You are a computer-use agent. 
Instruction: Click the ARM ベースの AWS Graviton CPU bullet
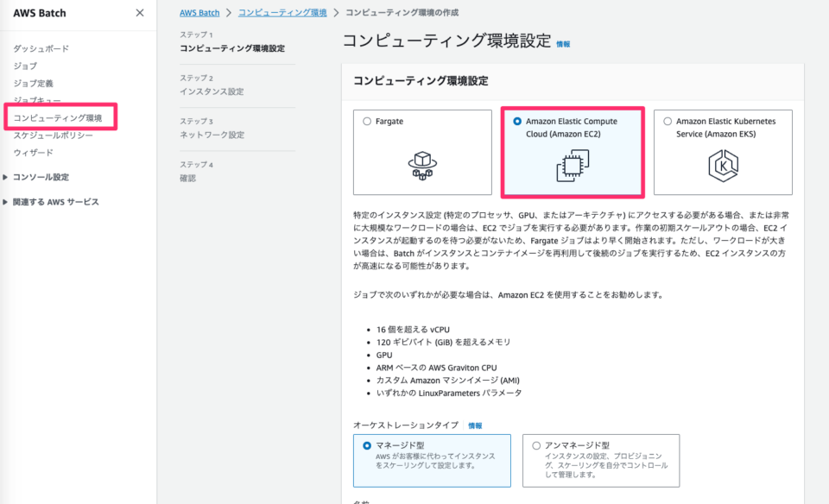click(436, 368)
